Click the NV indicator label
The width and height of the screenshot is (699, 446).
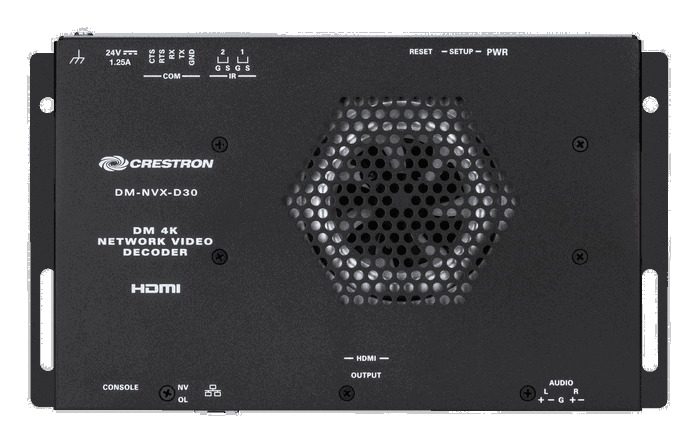coord(183,388)
